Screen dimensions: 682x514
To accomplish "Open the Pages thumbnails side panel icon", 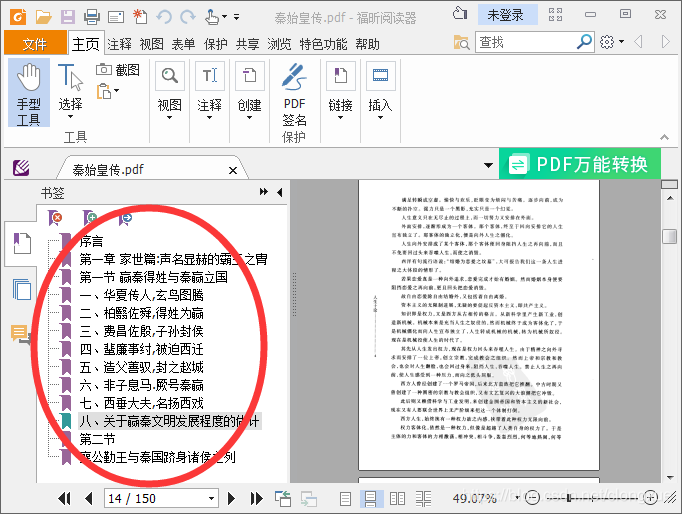I will pos(22,289).
